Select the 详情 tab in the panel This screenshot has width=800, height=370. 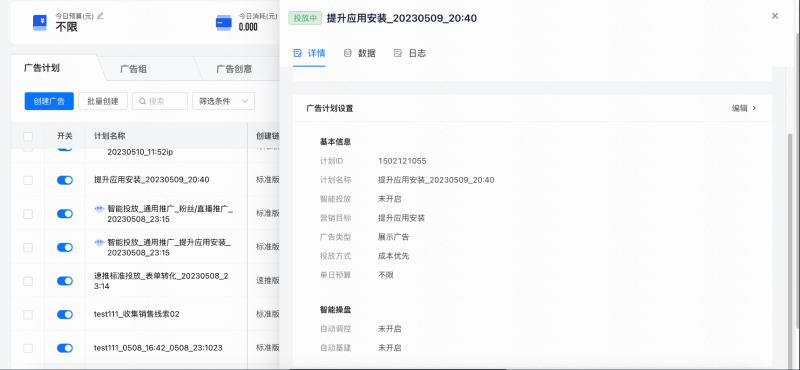309,53
